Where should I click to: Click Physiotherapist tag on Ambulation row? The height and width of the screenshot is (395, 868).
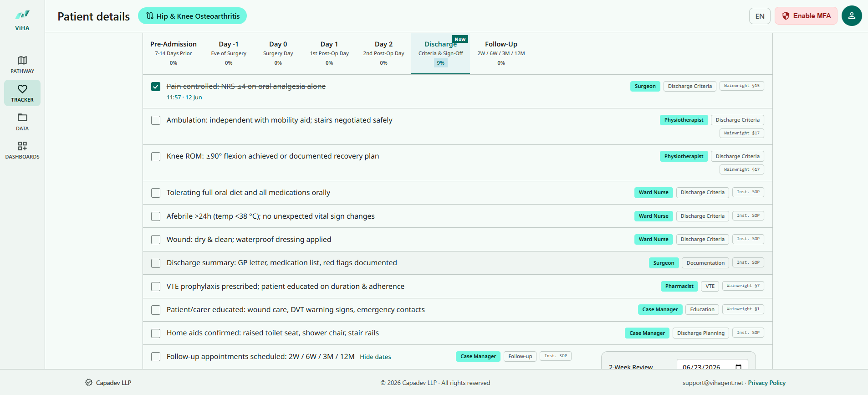pyautogui.click(x=684, y=120)
